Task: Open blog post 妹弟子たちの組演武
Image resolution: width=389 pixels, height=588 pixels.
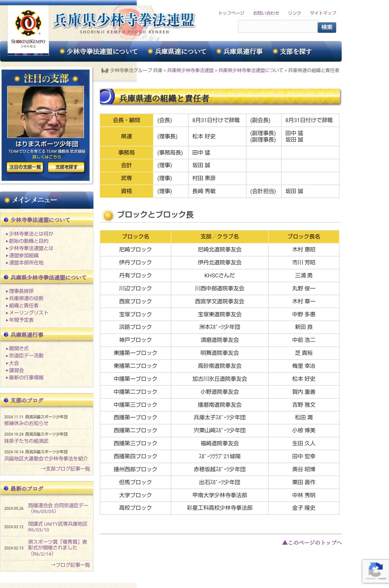Action: click(x=26, y=441)
